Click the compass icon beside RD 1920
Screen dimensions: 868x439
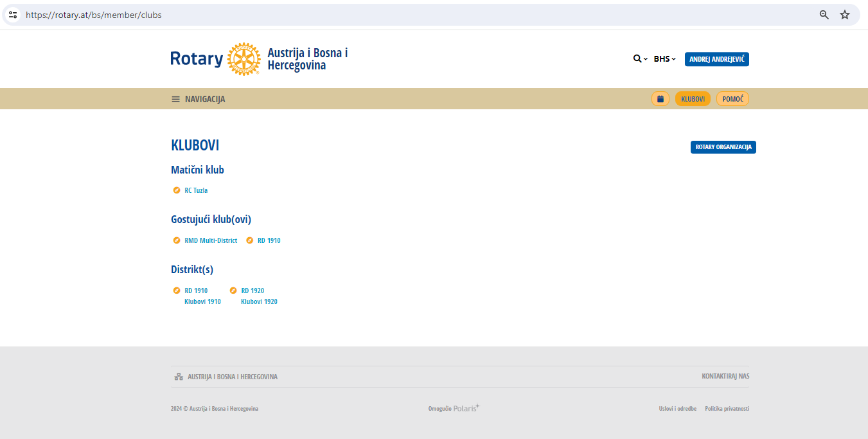pos(233,291)
